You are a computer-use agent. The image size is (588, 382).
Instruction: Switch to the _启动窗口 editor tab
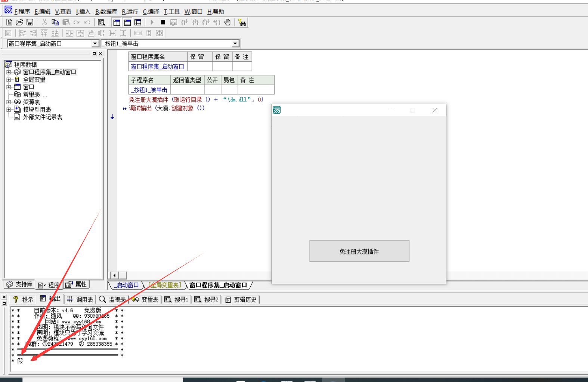point(126,285)
